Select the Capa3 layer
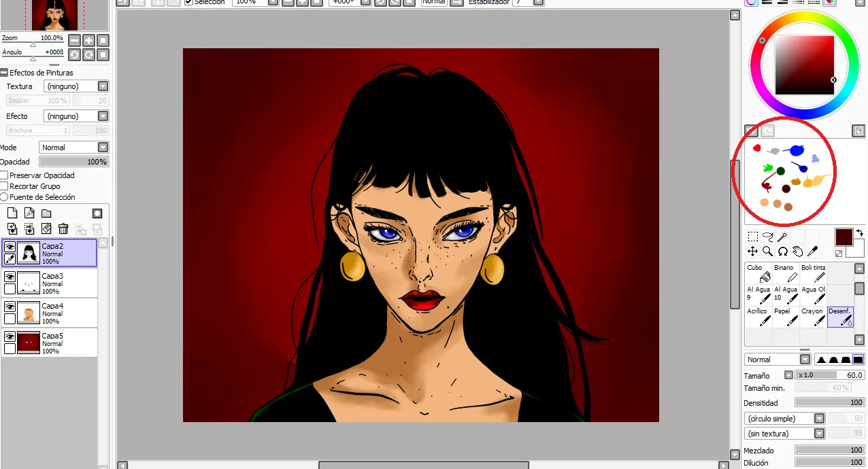Viewport: 868px width, 469px height. (x=50, y=283)
